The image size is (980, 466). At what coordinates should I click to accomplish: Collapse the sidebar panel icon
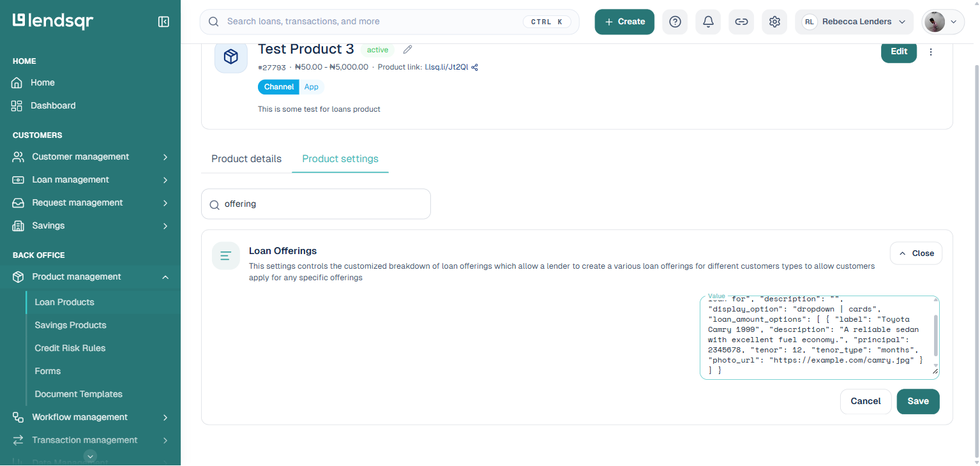(x=163, y=22)
